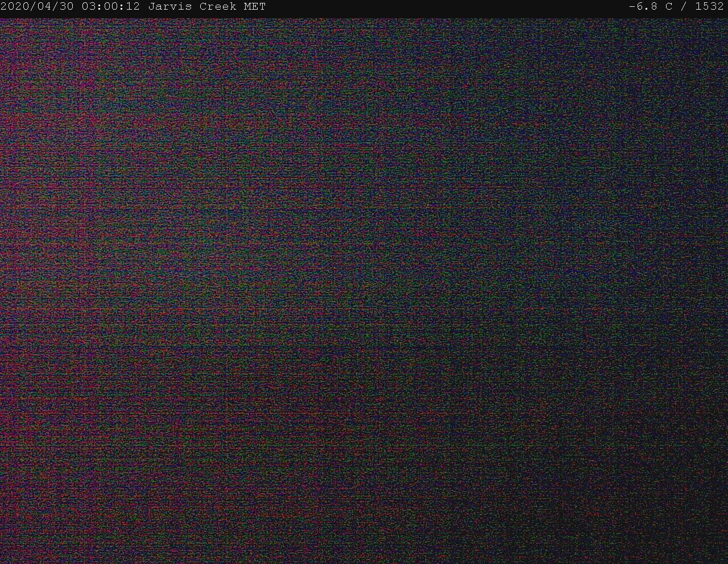The image size is (728, 564).
Task: Click the seconds 12 in the timestamp
Action: point(133,7)
